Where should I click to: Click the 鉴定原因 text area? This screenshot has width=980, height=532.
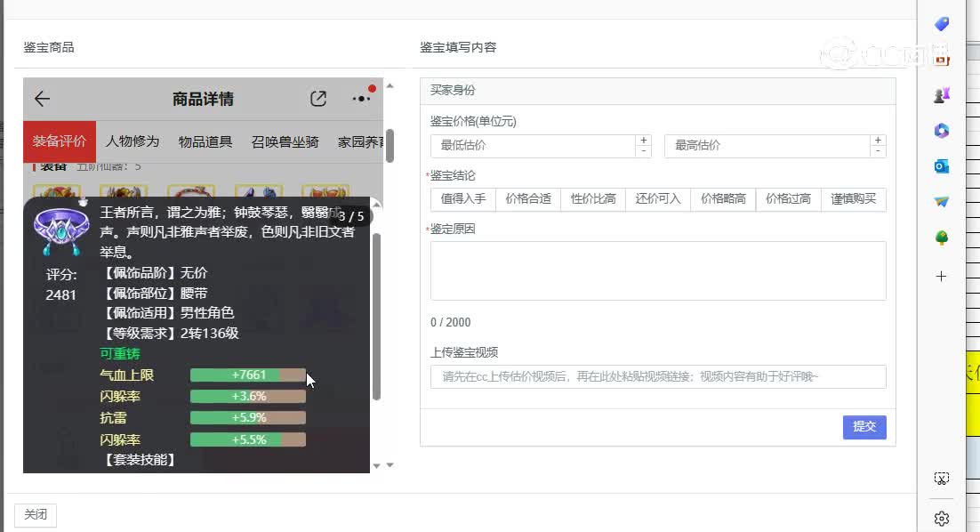pyautogui.click(x=658, y=270)
